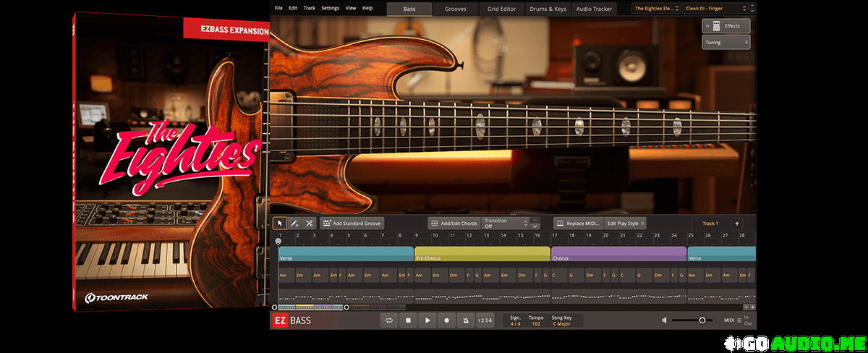Screen dimensions: 868x353
Task: Adjust the master volume slider
Action: pos(702,320)
